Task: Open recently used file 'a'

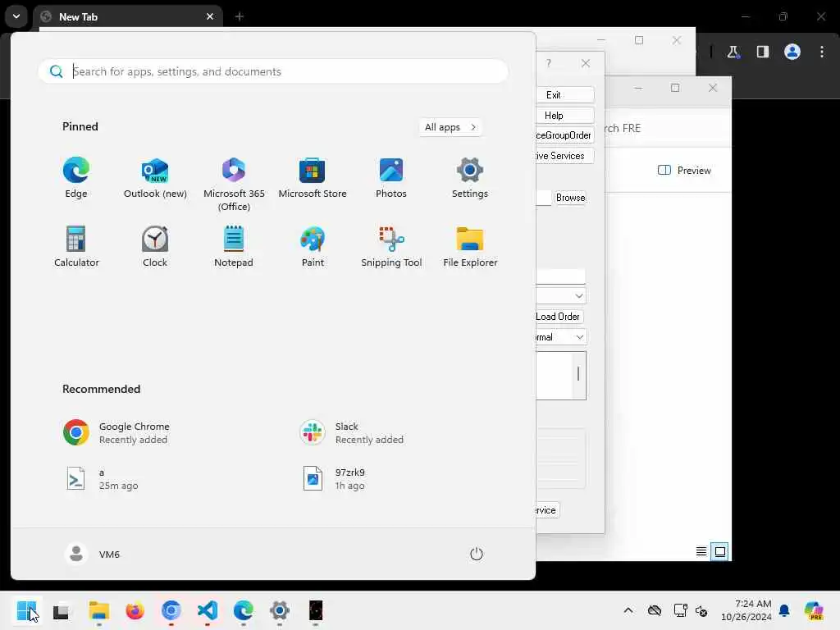Action: coord(101,479)
